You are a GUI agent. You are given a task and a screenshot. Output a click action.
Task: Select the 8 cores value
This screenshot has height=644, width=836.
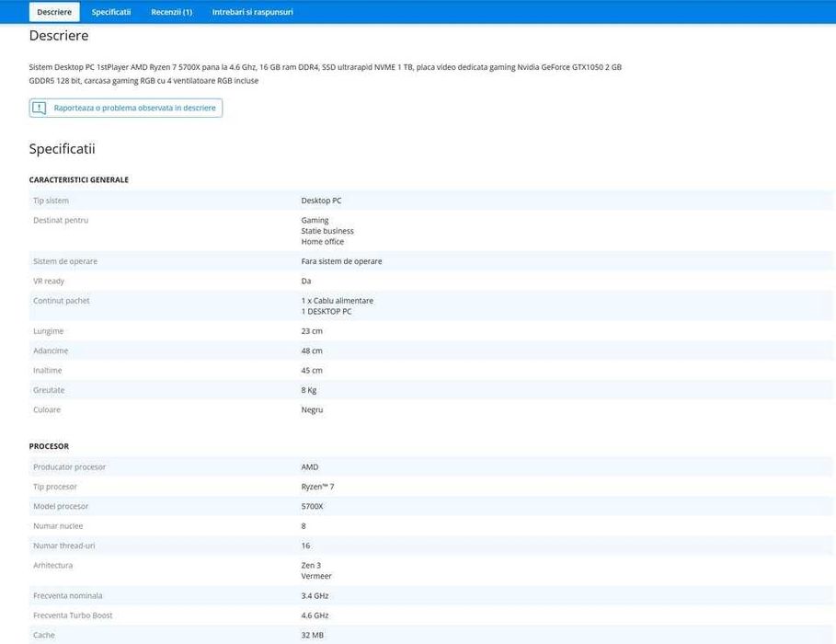tap(303, 526)
